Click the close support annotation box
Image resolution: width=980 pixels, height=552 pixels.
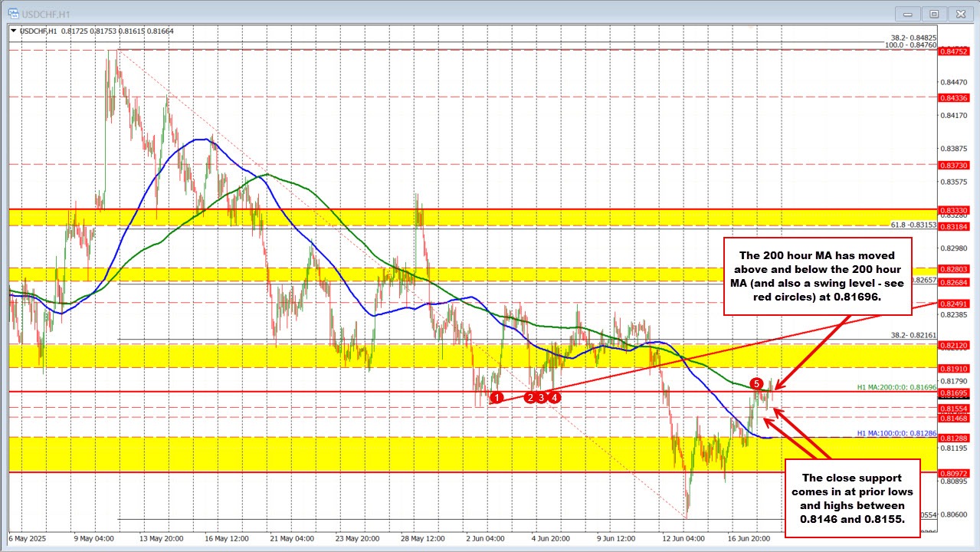(x=852, y=498)
